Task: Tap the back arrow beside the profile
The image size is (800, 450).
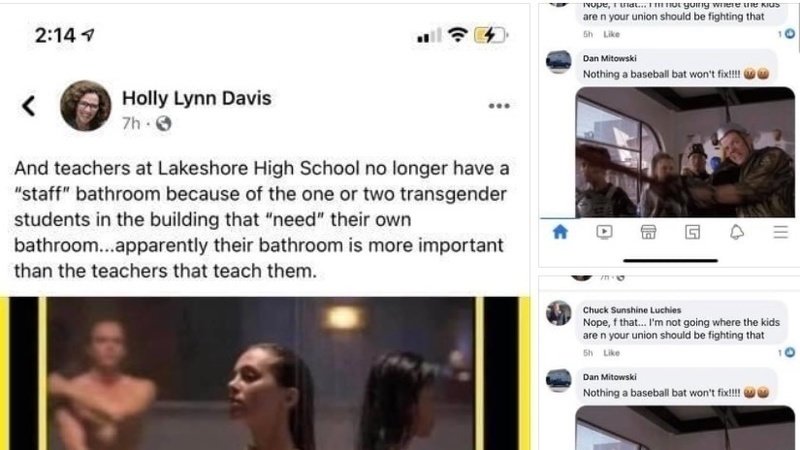Action: (29, 106)
